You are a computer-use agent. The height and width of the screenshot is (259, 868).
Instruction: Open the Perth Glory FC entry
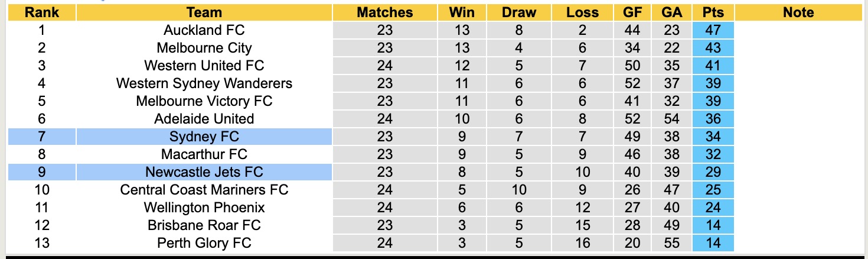pos(204,243)
